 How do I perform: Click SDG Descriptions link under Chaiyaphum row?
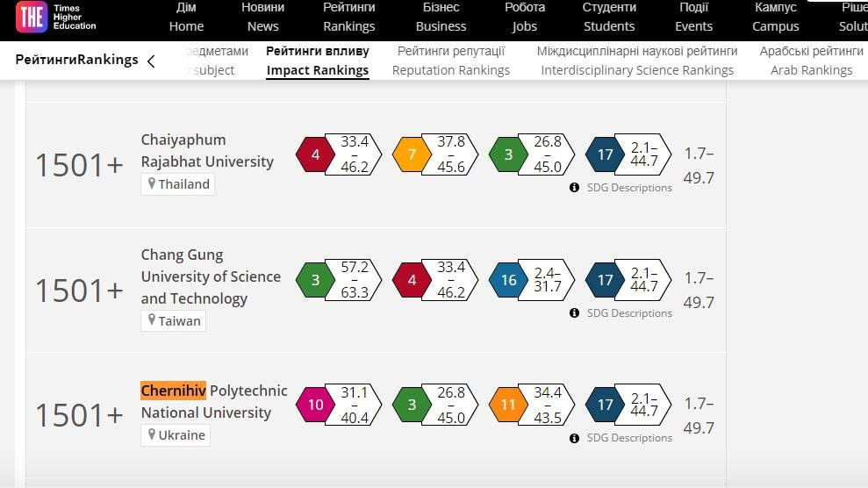[x=629, y=188]
